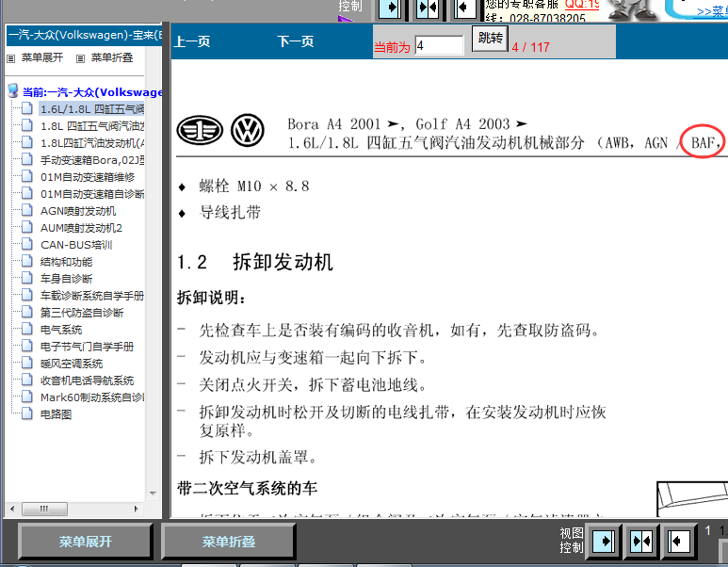728x567 pixels.
Task: Open 车身自诊断 tree item
Action: (66, 279)
